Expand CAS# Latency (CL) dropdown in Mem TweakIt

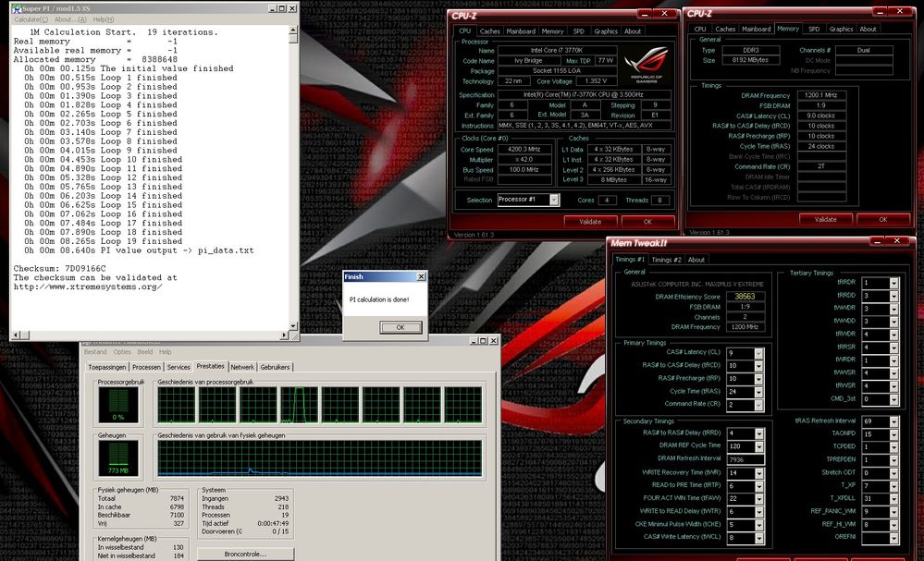[758, 353]
